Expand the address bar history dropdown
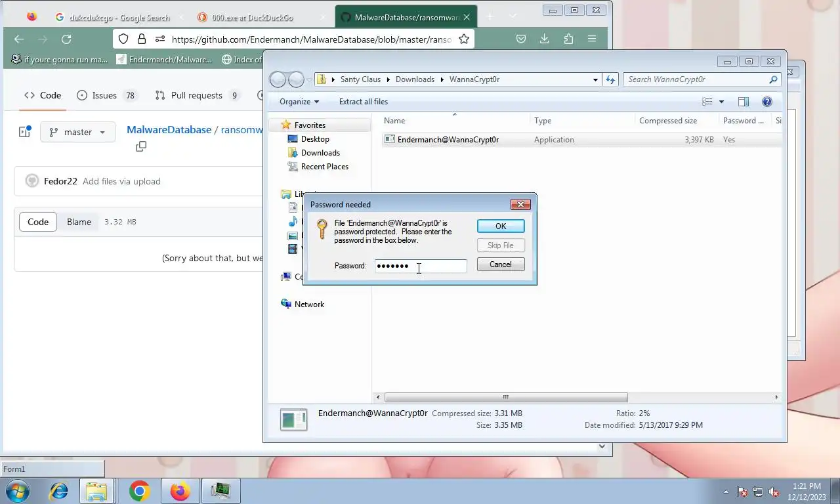Viewport: 840px width, 504px height. click(595, 79)
